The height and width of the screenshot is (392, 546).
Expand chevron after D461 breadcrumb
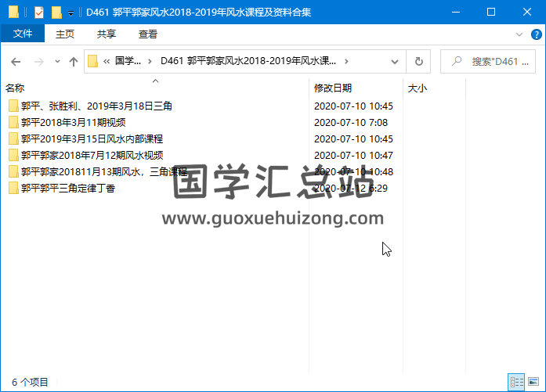(x=346, y=62)
